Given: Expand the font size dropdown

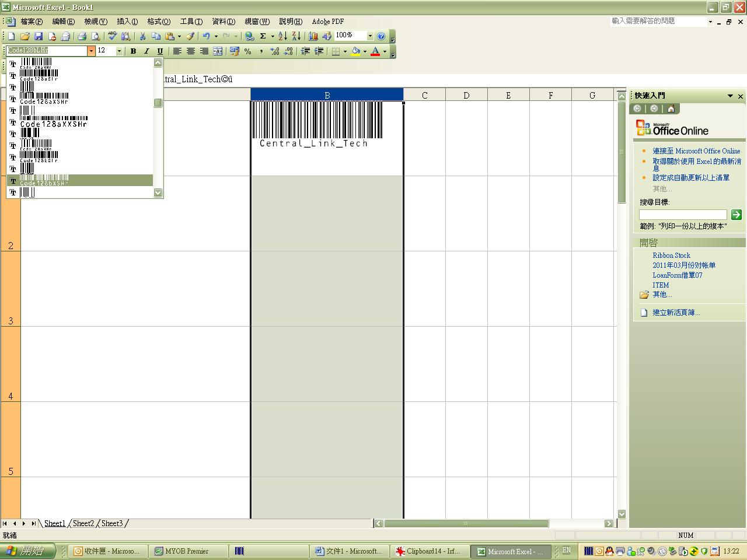Looking at the screenshot, I should (x=119, y=51).
